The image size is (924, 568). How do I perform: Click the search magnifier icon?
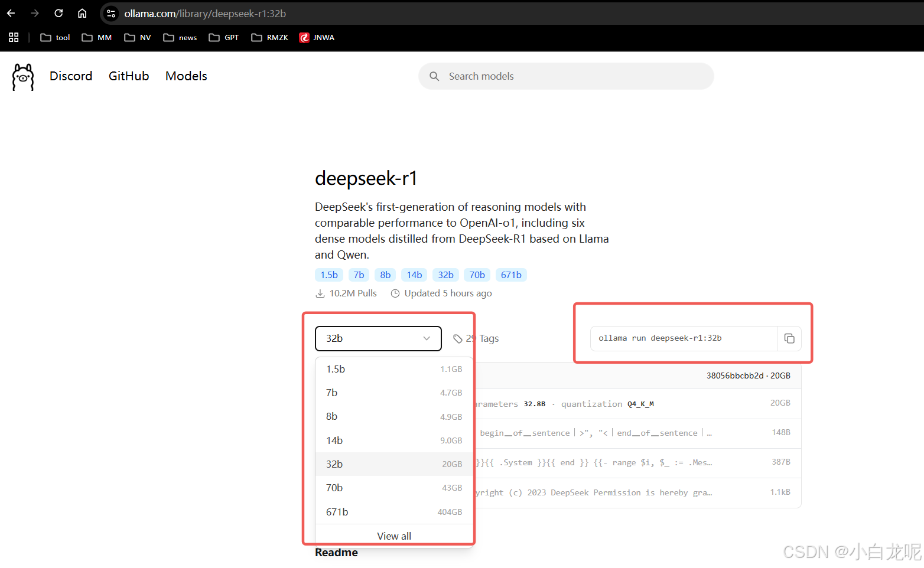434,76
